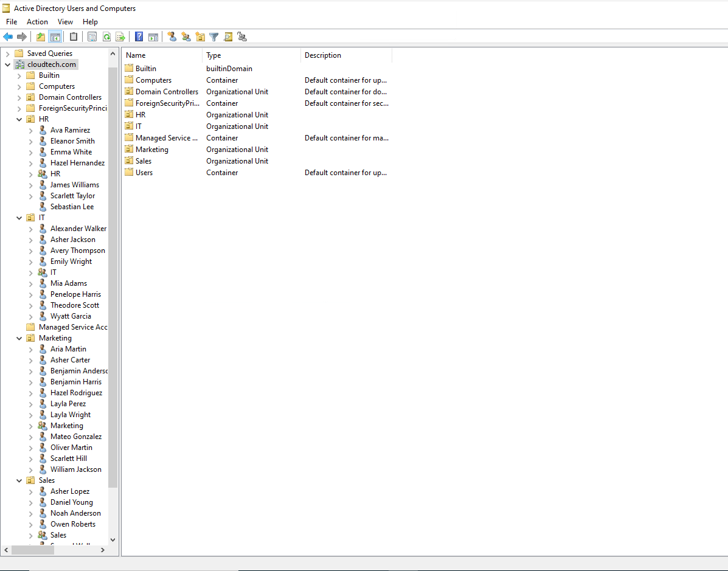Export the list using the export icon
The image size is (728, 571).
point(120,36)
